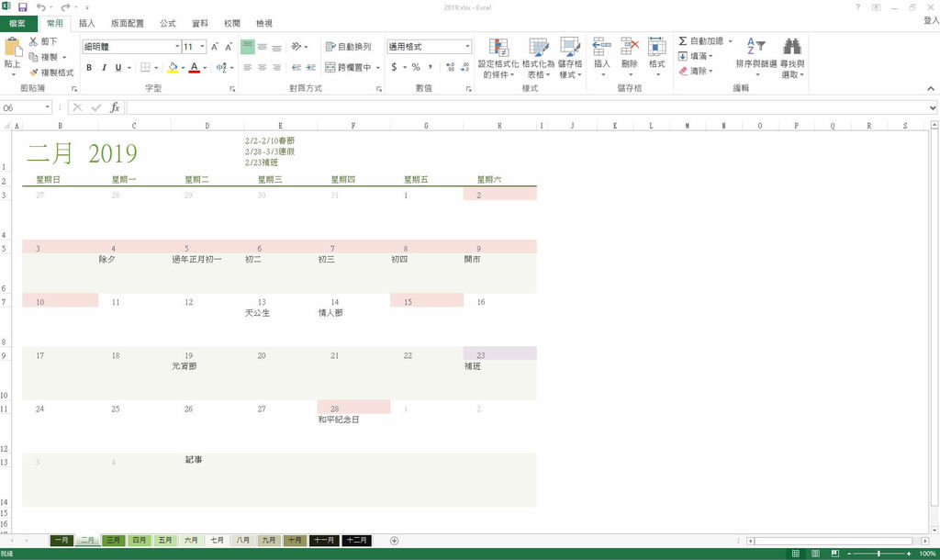The width and height of the screenshot is (940, 560).
Task: Click the Delete cells icon
Action: tap(630, 47)
